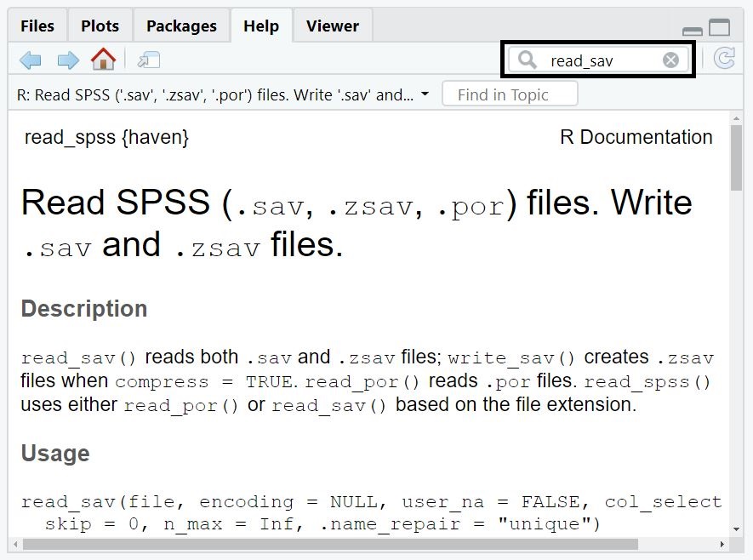
Task: Click into the read_sav search box
Action: point(596,60)
